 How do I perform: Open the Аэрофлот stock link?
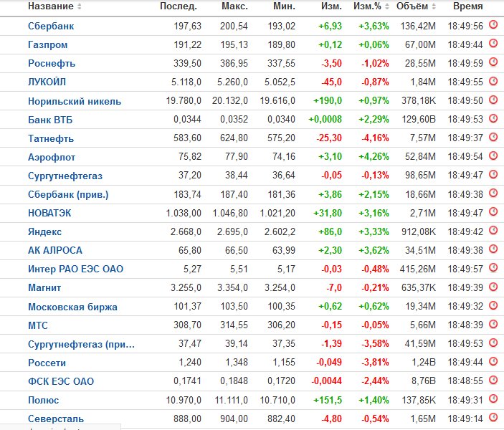[52, 157]
